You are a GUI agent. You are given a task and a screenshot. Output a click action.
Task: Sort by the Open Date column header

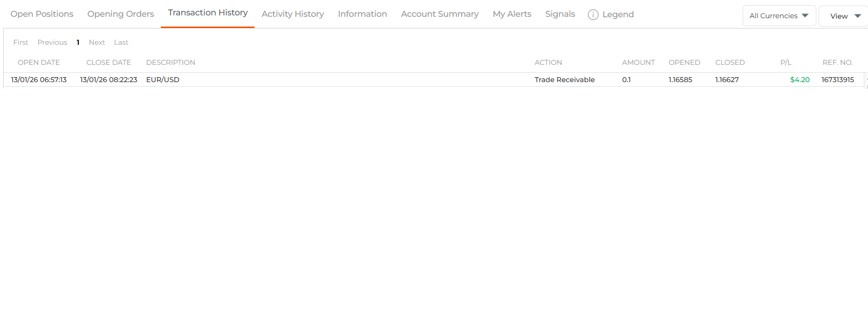pos(39,63)
